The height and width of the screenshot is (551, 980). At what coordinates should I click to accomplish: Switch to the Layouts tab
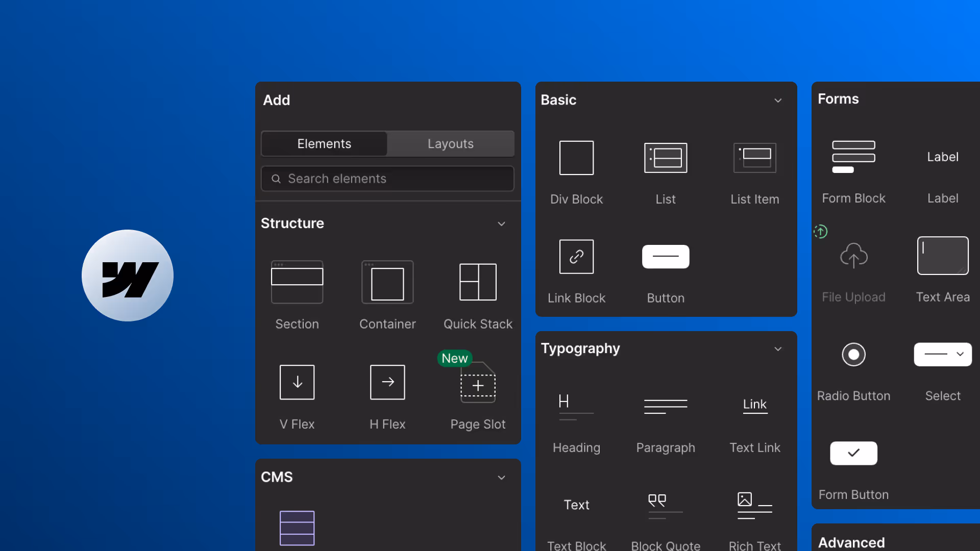point(450,144)
